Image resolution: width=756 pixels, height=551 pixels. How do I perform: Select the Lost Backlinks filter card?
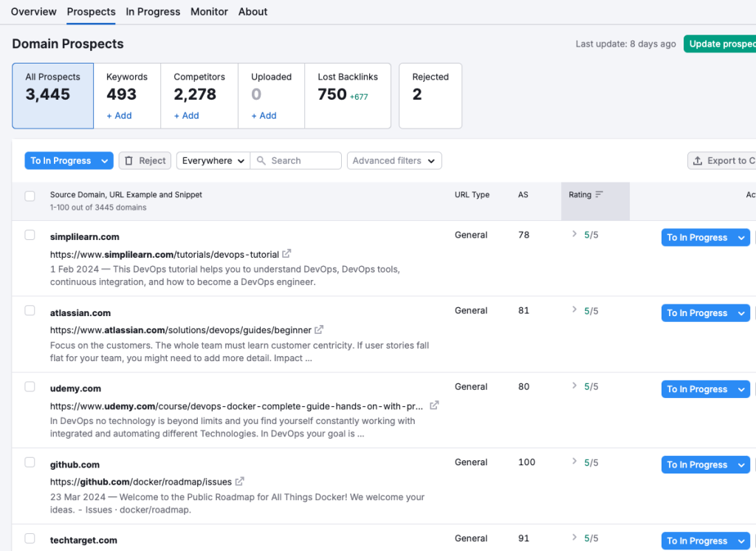[348, 96]
